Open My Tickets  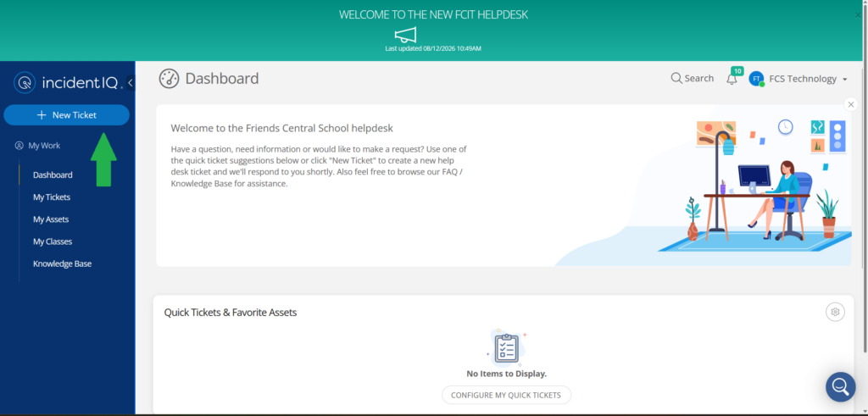[52, 197]
